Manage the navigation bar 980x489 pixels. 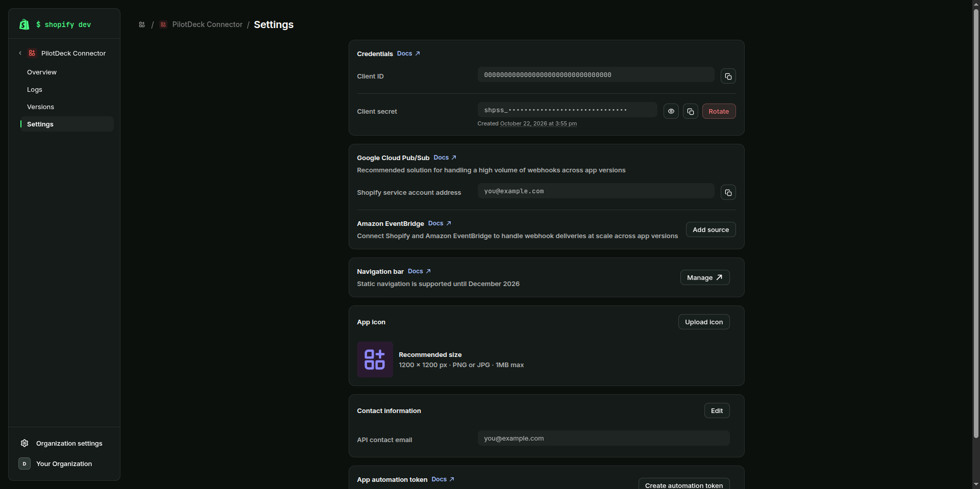(704, 277)
